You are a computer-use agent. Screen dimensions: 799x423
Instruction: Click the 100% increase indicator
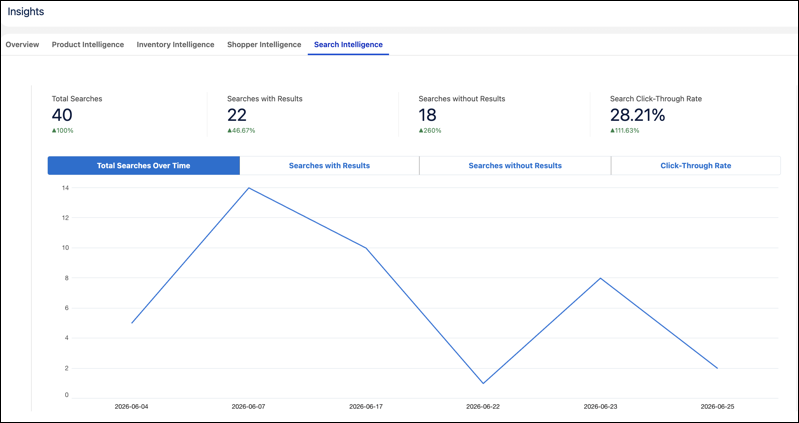pos(63,130)
